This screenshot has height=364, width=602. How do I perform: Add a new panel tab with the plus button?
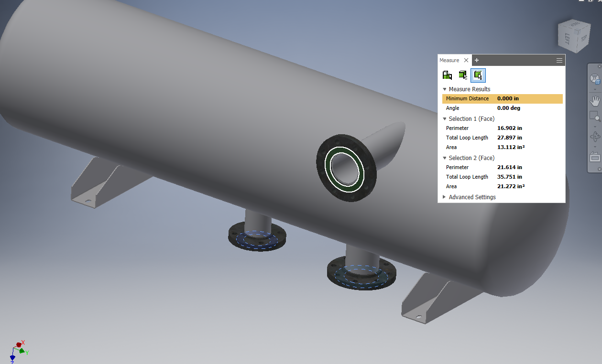(x=476, y=60)
